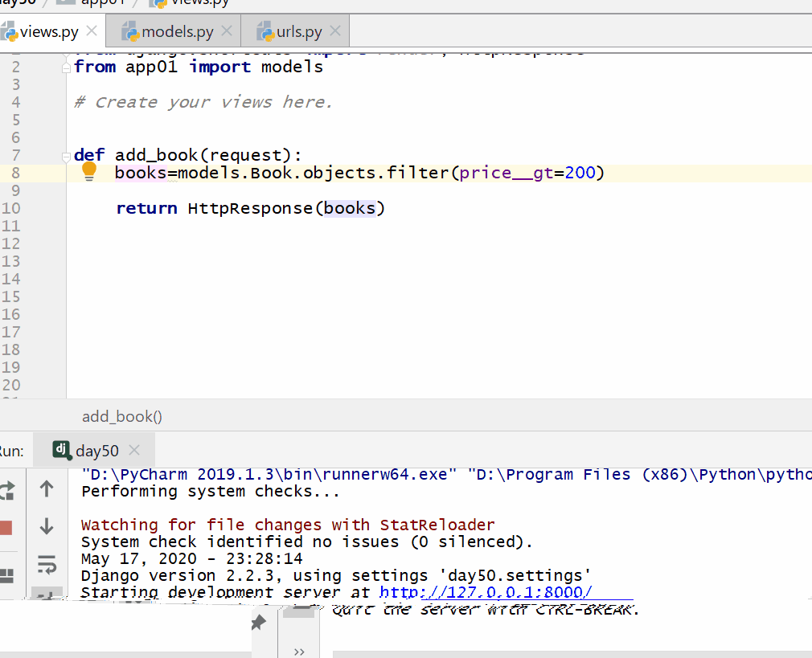Viewport: 812px width, 658px height.
Task: Click the yellow lightbulb intention icon
Action: (89, 171)
